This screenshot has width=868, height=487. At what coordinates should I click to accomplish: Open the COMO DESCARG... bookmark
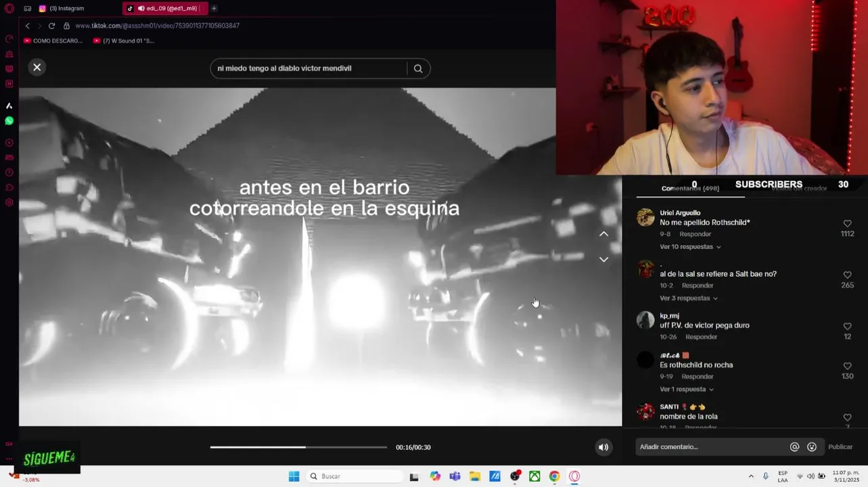tap(53, 41)
